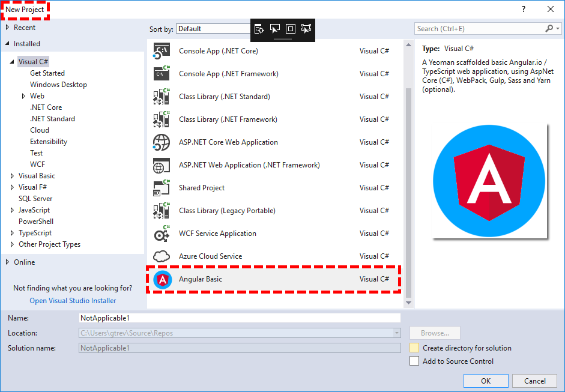
Task: Check Add to Source Control
Action: [414, 361]
